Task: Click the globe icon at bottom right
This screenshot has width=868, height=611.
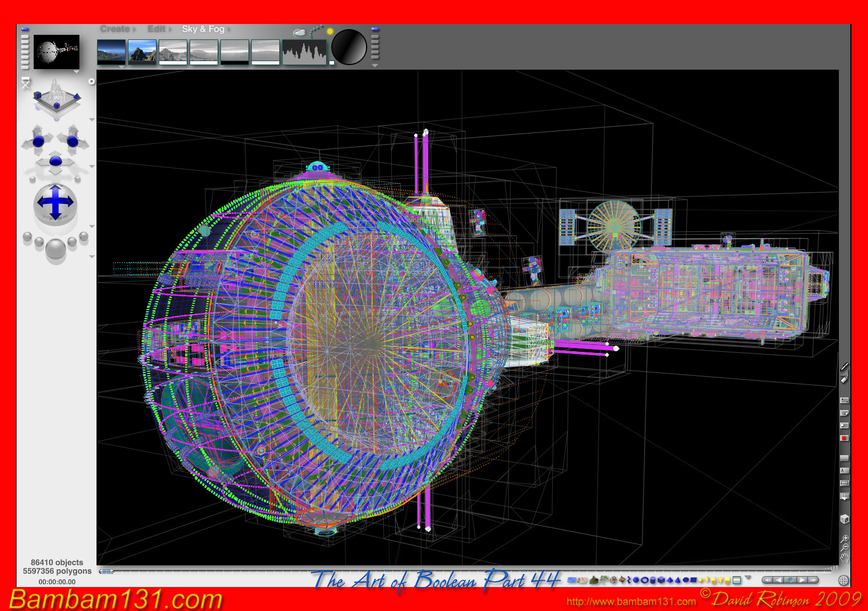Action: [843, 580]
